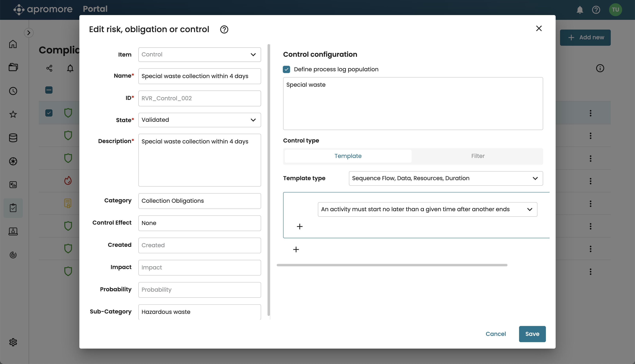Open the database icon in sidebar

click(13, 138)
